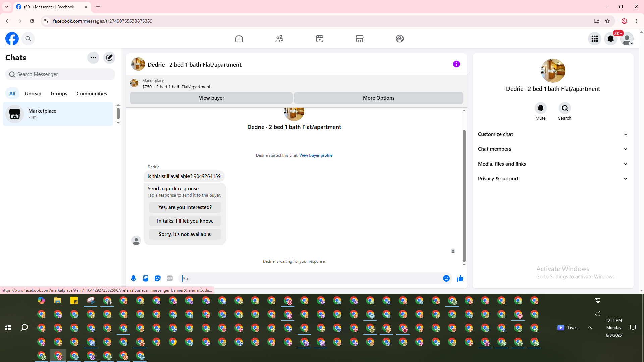Open Chrome tab search dropdown
Image resolution: width=644 pixels, height=362 pixels.
click(x=7, y=7)
